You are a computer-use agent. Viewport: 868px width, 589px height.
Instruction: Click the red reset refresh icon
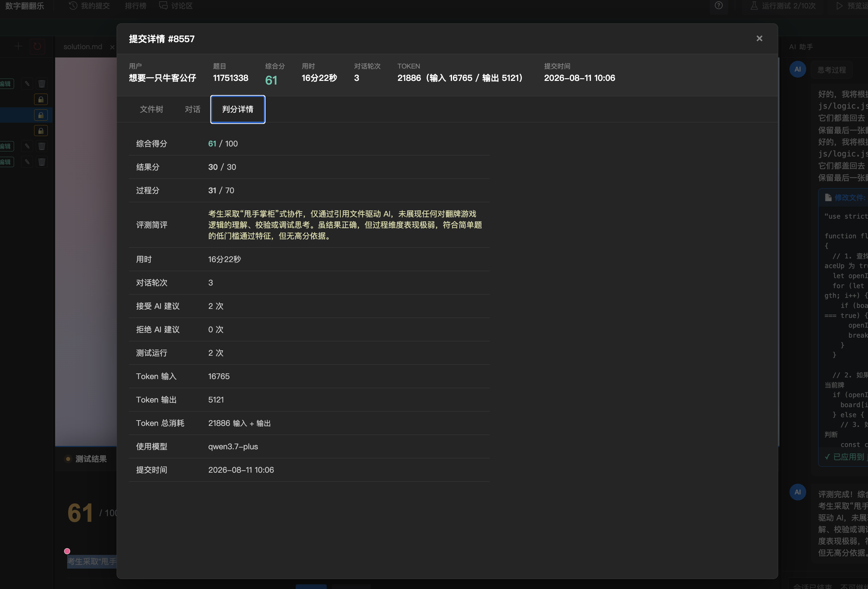37,46
